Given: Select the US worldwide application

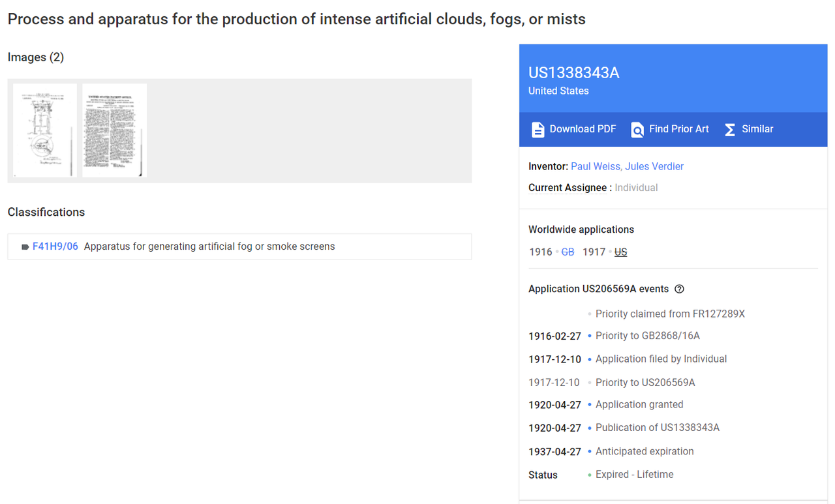Looking at the screenshot, I should tap(620, 252).
